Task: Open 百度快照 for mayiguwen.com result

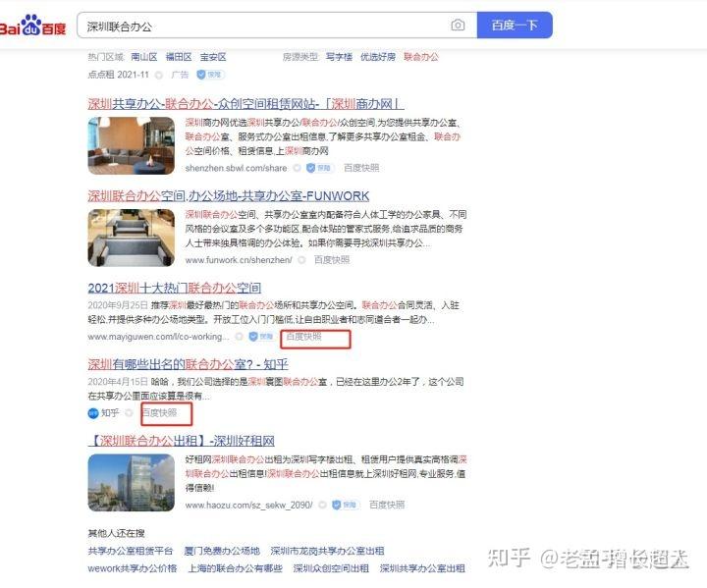Action: click(x=303, y=337)
